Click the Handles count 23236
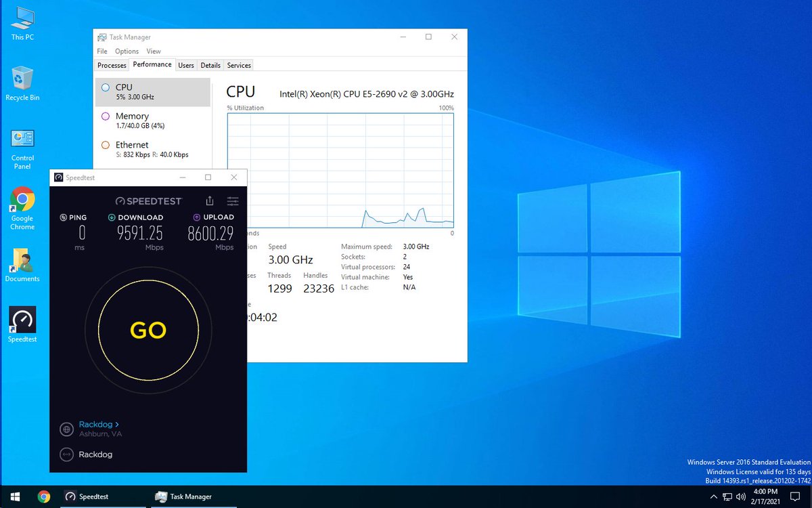The image size is (812, 508). click(319, 289)
